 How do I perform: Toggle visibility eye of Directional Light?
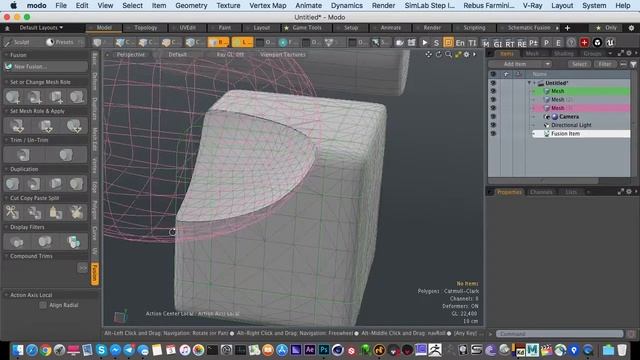tap(493, 125)
